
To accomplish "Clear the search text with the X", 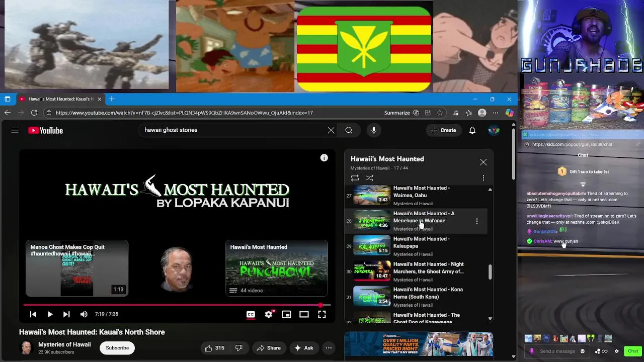I will coord(331,130).
